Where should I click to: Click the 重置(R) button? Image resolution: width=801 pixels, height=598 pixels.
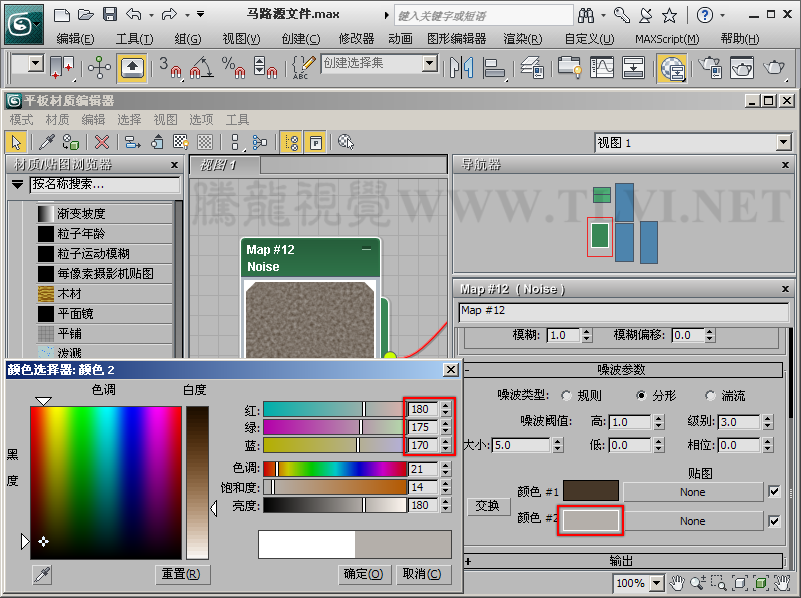(x=181, y=574)
